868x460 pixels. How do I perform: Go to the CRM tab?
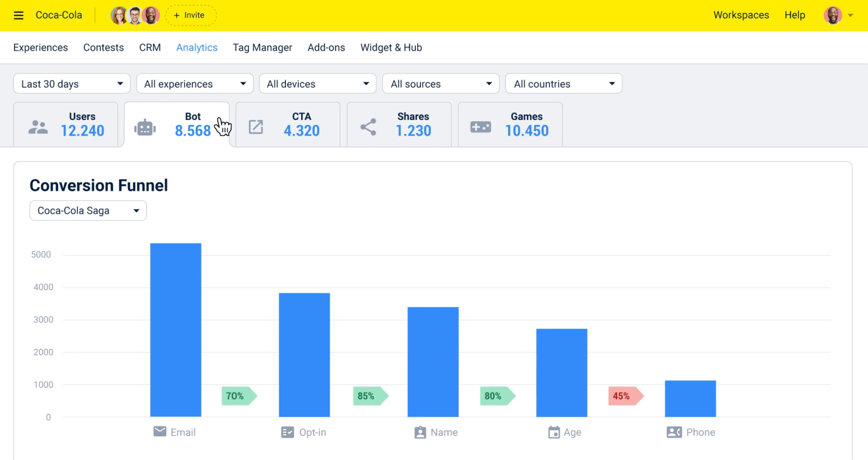pos(150,48)
